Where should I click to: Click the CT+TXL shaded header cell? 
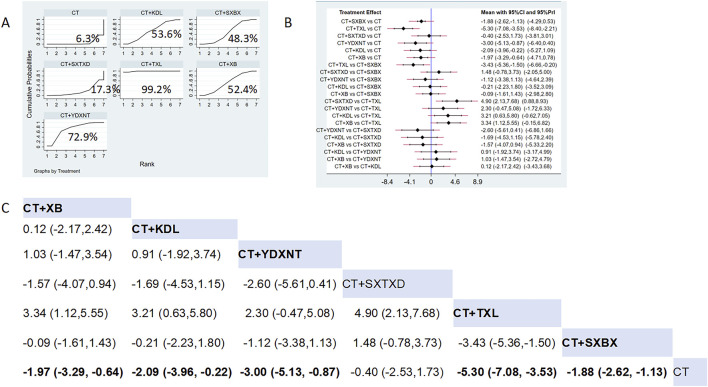pyautogui.click(x=507, y=313)
